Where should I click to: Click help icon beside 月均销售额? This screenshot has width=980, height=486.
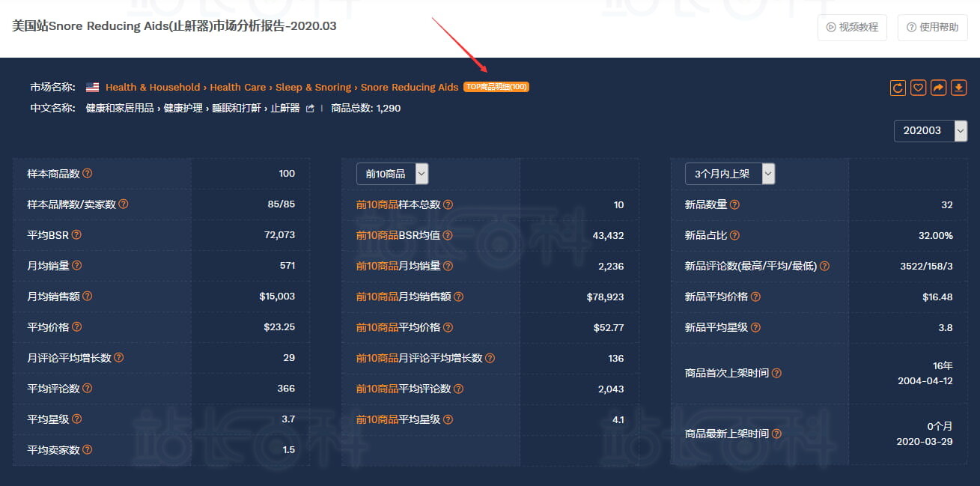pos(87,297)
